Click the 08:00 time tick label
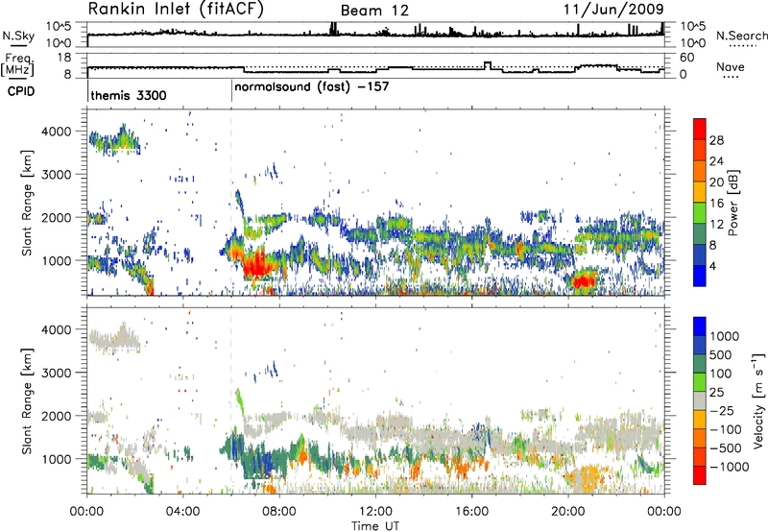This screenshot has width=768, height=532. tap(279, 512)
